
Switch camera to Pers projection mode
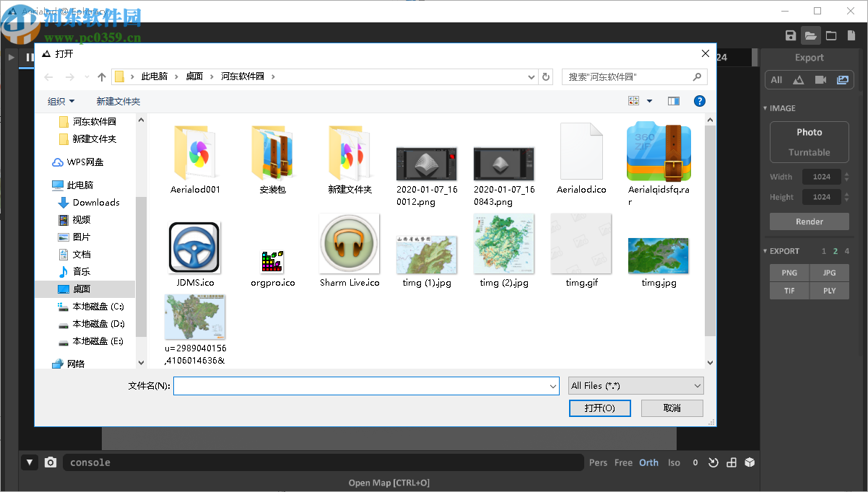tap(598, 462)
